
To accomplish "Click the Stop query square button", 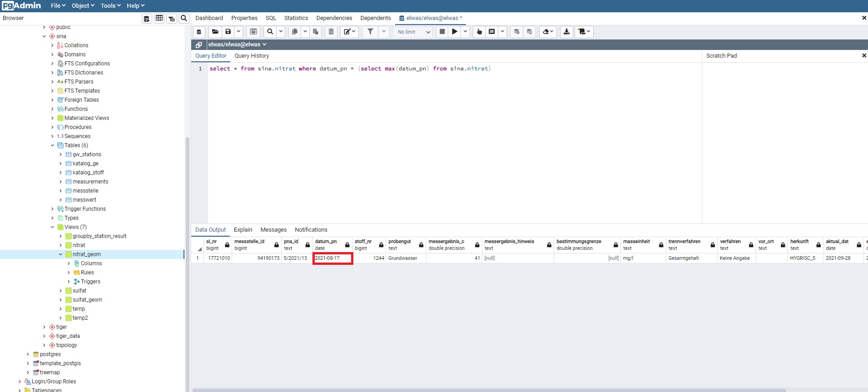I will [x=442, y=32].
